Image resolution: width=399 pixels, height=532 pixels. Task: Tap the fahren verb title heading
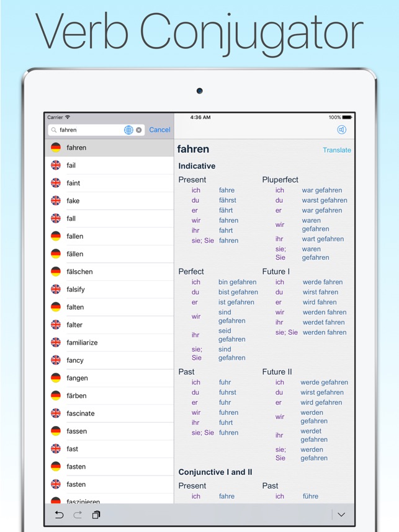[x=193, y=149]
